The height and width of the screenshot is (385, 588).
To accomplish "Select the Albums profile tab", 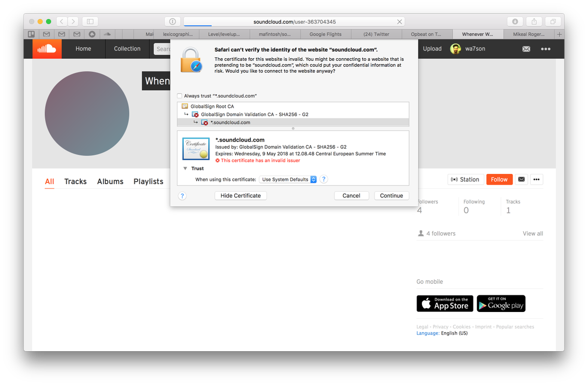I will click(x=110, y=181).
